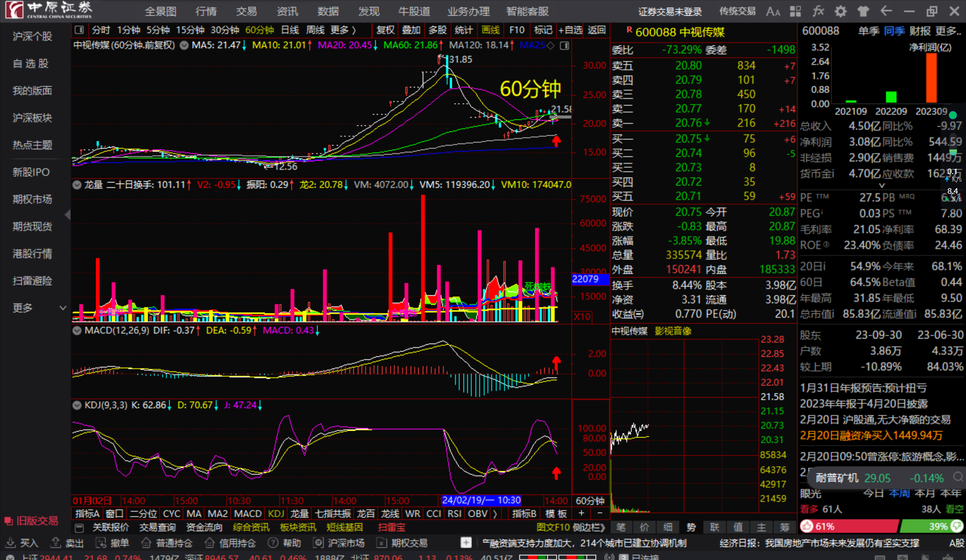Toggle the KDJ indicator panel circle
The image size is (966, 560).
[77, 405]
